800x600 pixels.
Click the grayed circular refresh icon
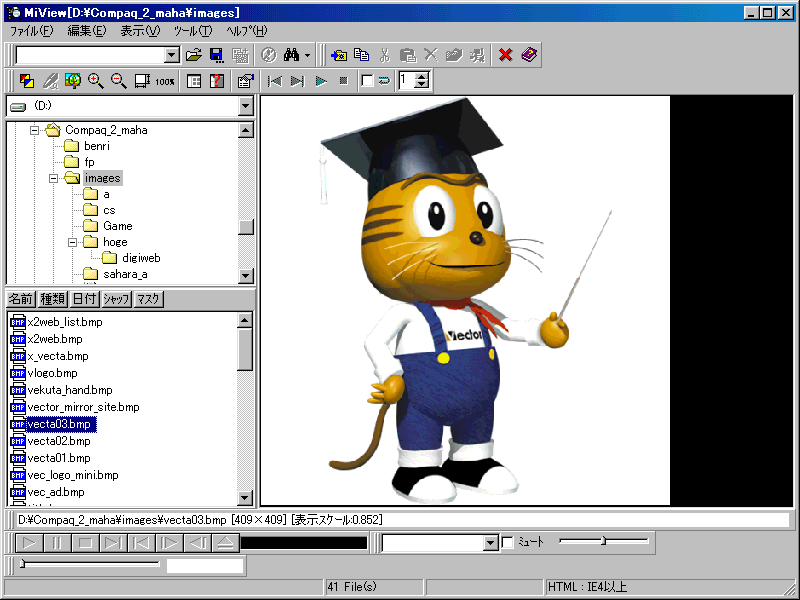tap(268, 55)
